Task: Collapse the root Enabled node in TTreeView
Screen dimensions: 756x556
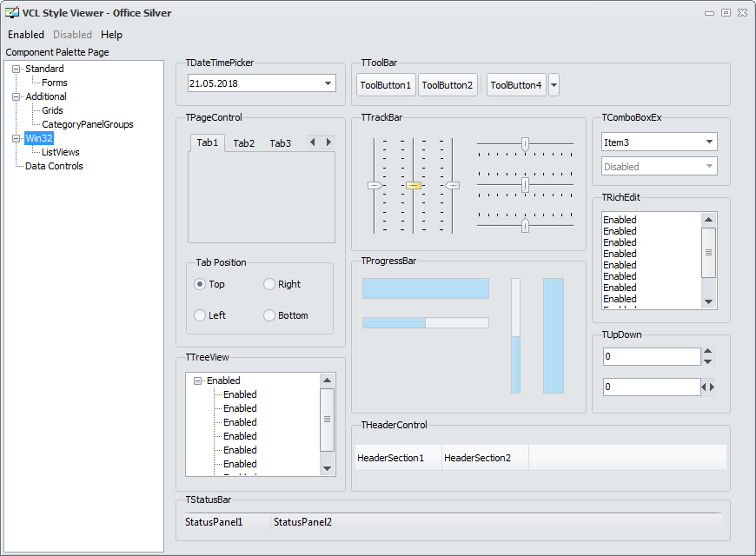Action: pos(197,381)
